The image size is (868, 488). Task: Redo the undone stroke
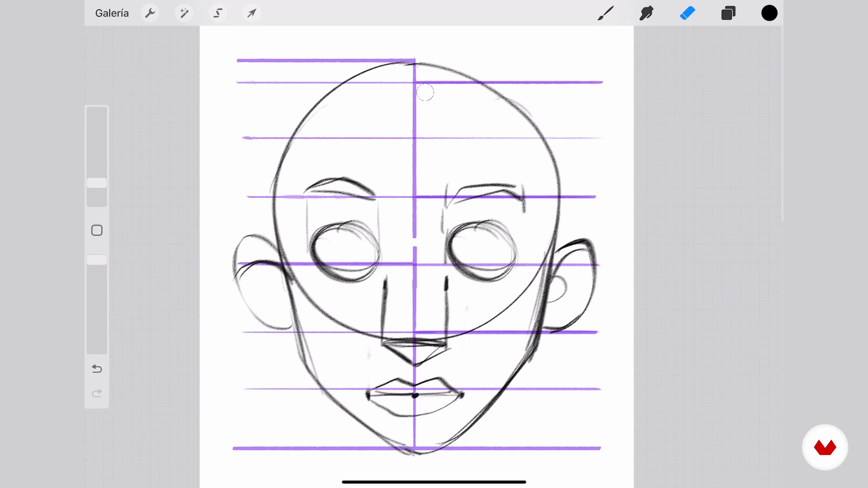[x=97, y=393]
